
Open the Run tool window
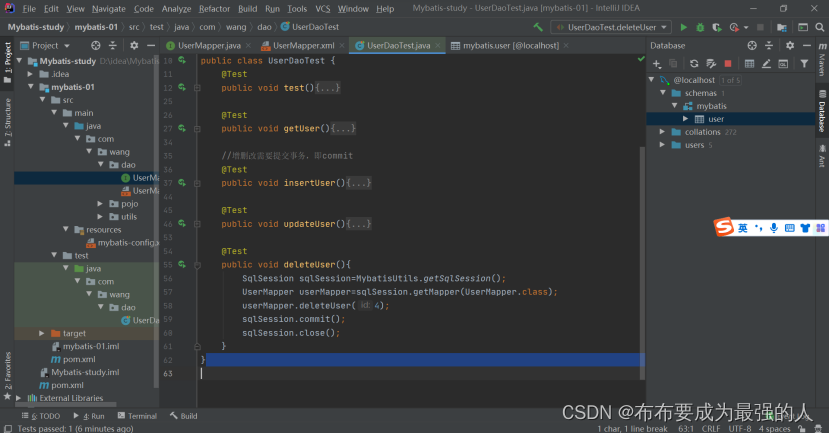point(89,416)
